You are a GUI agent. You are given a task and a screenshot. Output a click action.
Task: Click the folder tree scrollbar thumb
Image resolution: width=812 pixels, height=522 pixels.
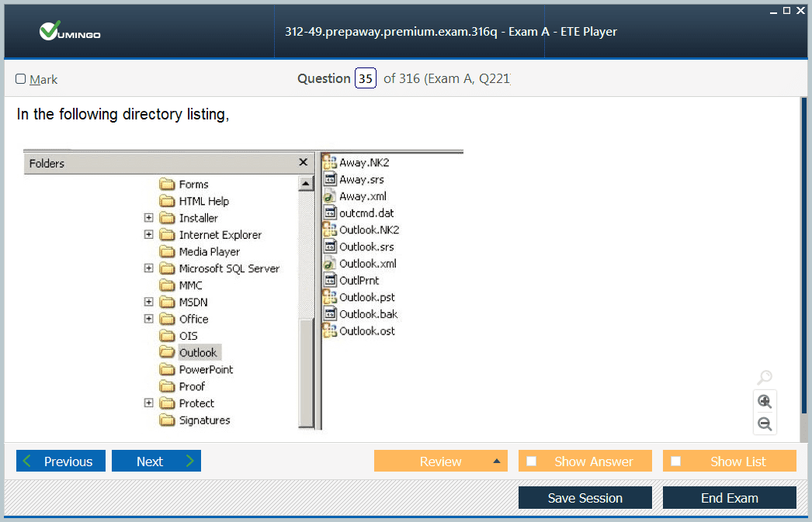point(306,372)
